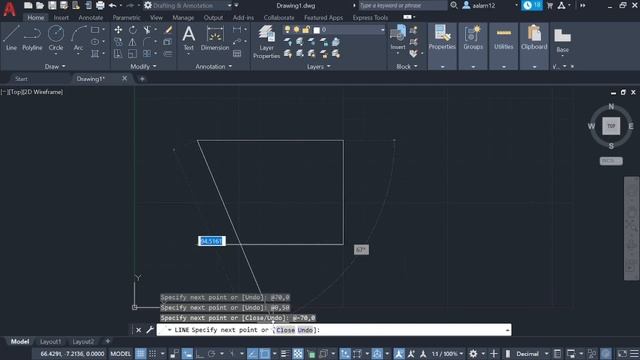Activate the Mirror tool
Viewport: 640px width, 360px height.
click(133, 42)
